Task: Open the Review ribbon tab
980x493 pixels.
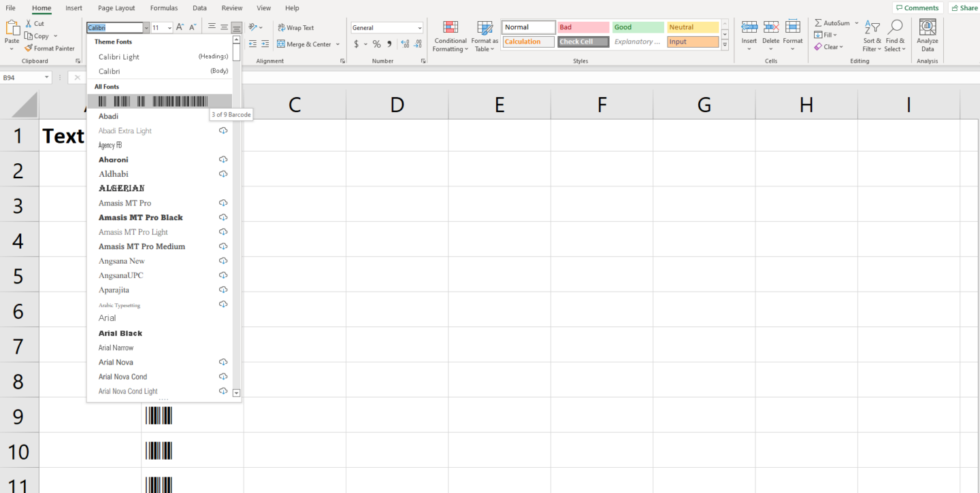Action: [x=231, y=8]
